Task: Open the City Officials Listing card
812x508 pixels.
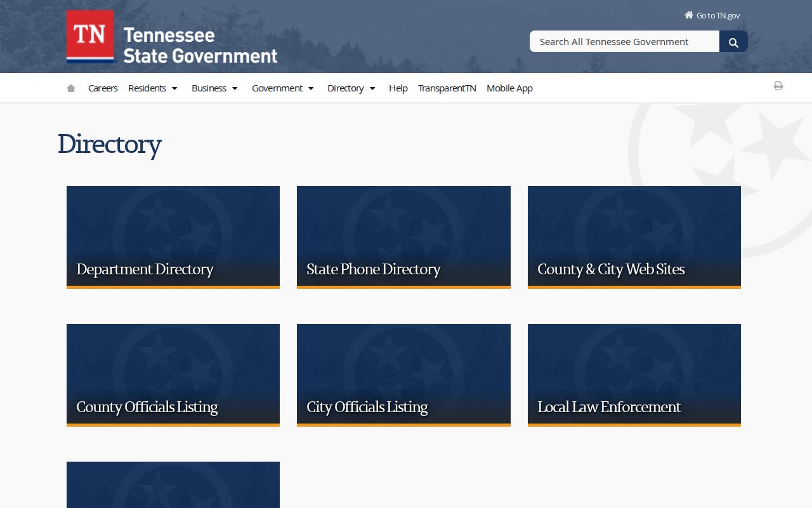Action: pyautogui.click(x=403, y=375)
